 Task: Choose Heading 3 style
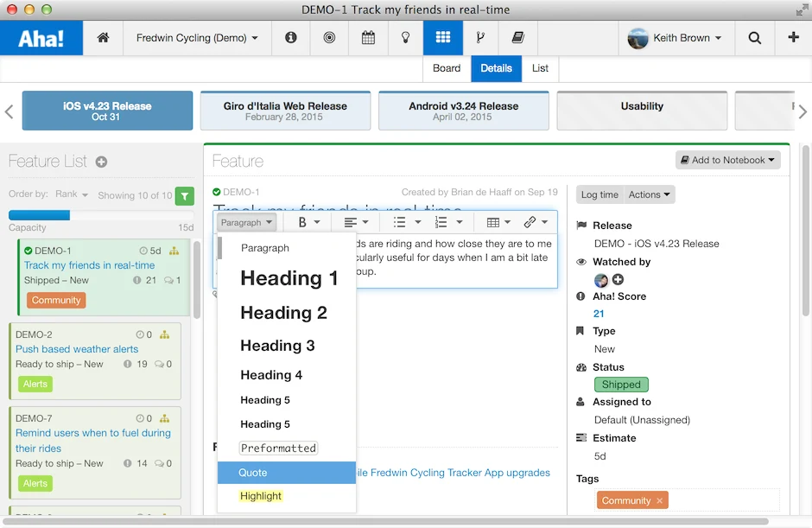click(287, 346)
